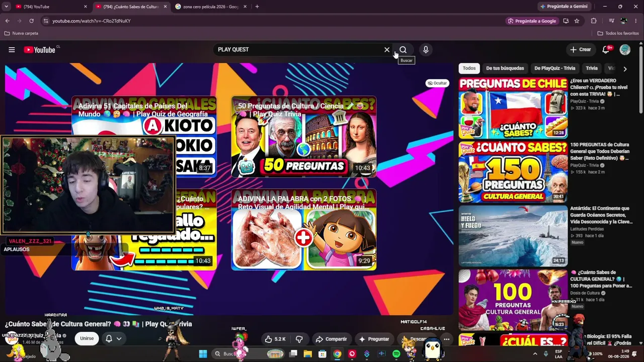The height and width of the screenshot is (362, 644).
Task: Click the Preguntar button
Action: 374,339
